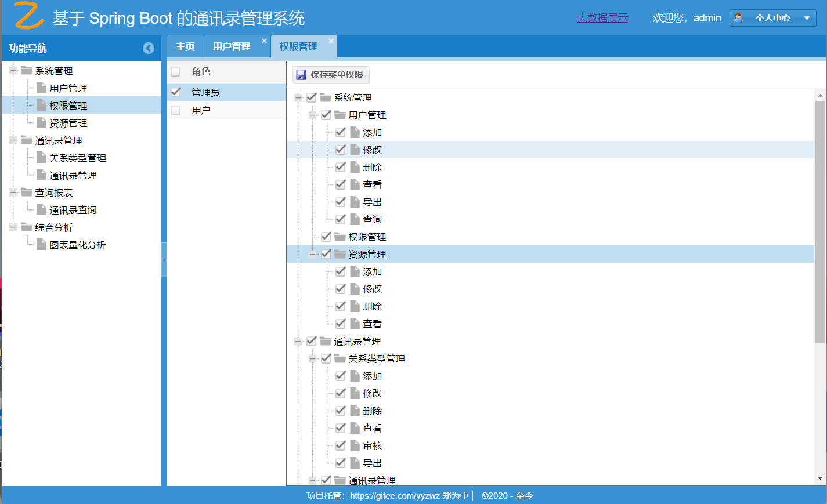Click the 审核 file icon in permission tree
827x504 pixels.
click(355, 445)
